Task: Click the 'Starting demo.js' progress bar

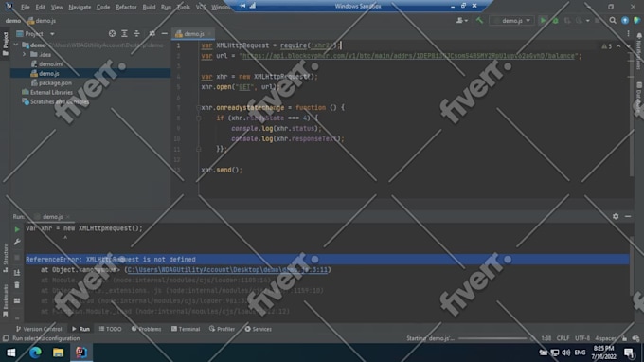Action: (492, 338)
